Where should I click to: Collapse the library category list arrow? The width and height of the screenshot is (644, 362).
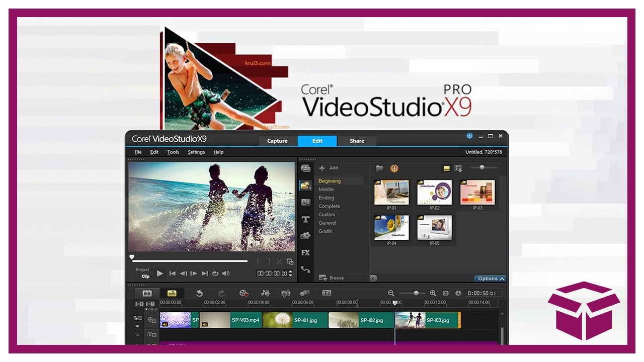(x=374, y=278)
